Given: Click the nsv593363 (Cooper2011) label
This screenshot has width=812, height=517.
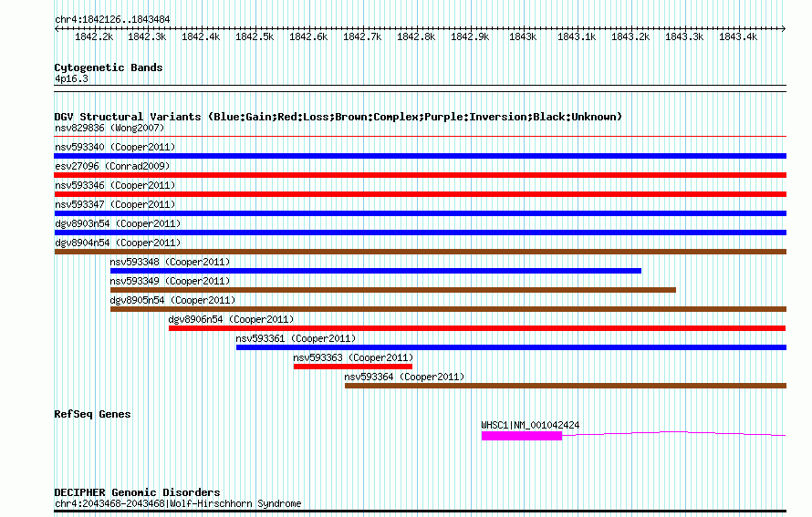Looking at the screenshot, I should [353, 357].
